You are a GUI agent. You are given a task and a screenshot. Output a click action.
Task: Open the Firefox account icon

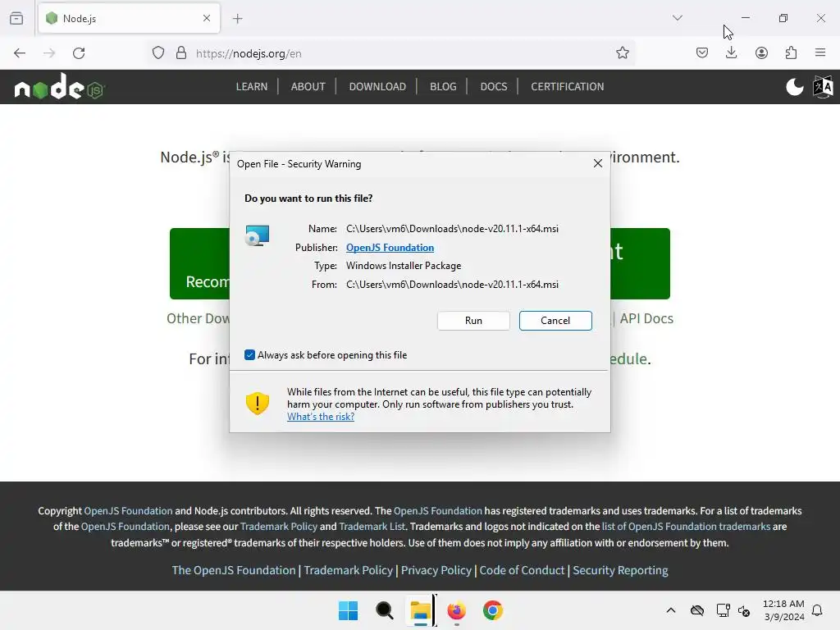point(761,53)
